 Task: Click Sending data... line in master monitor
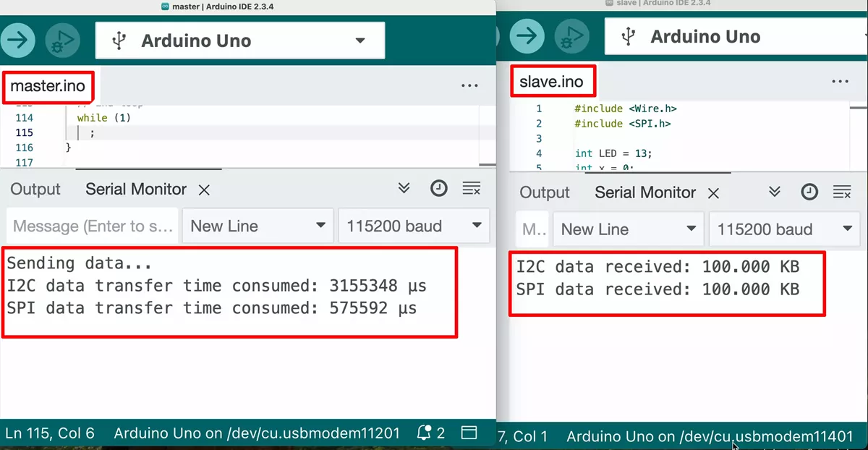coord(80,263)
